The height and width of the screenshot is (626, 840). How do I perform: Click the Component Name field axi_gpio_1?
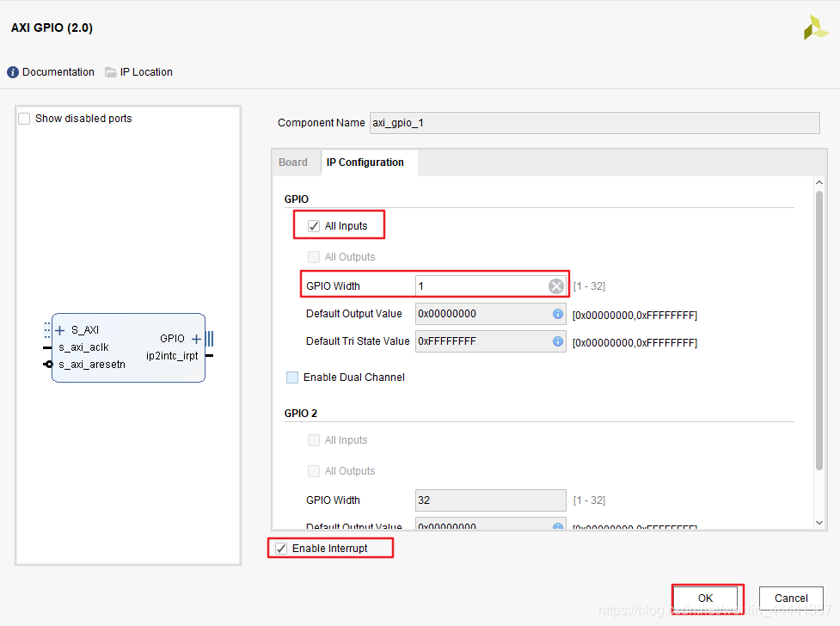coord(595,123)
